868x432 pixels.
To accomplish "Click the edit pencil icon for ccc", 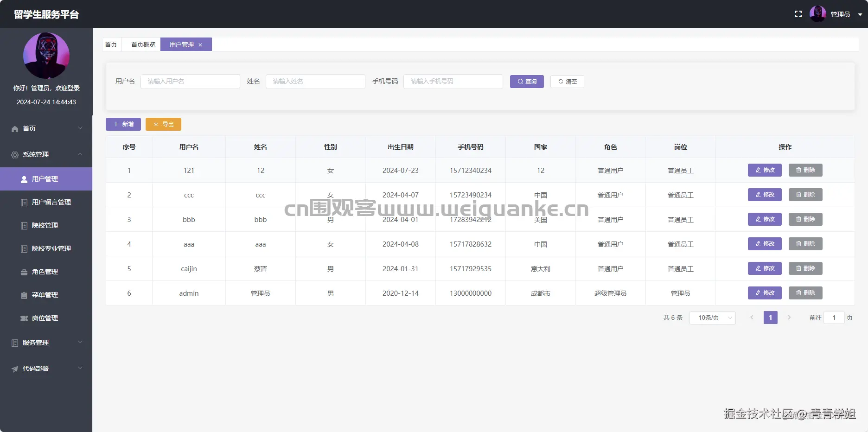I will 758,195.
